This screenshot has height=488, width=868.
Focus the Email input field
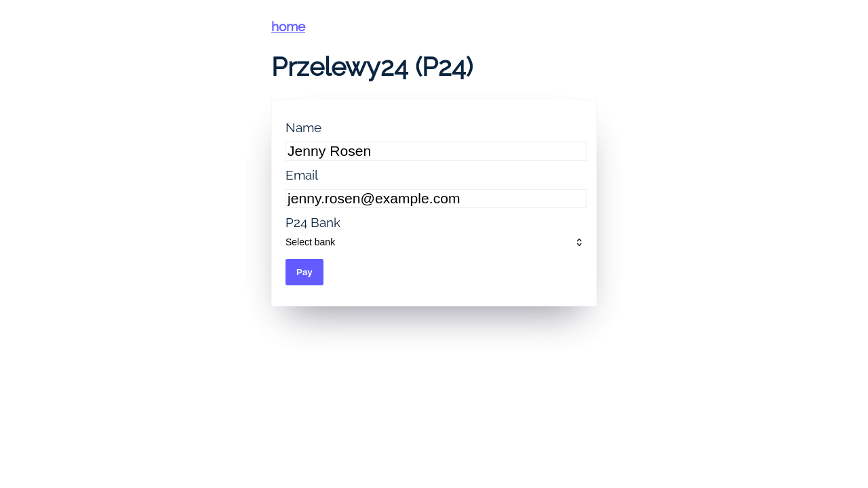[435, 199]
